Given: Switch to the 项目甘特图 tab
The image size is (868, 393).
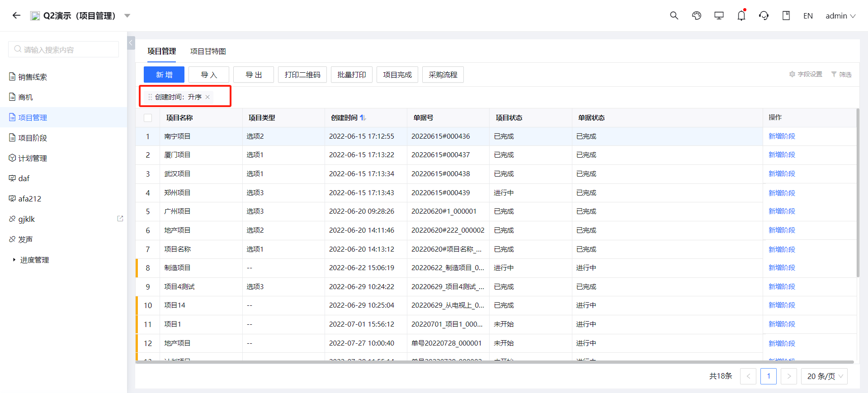Looking at the screenshot, I should [208, 51].
